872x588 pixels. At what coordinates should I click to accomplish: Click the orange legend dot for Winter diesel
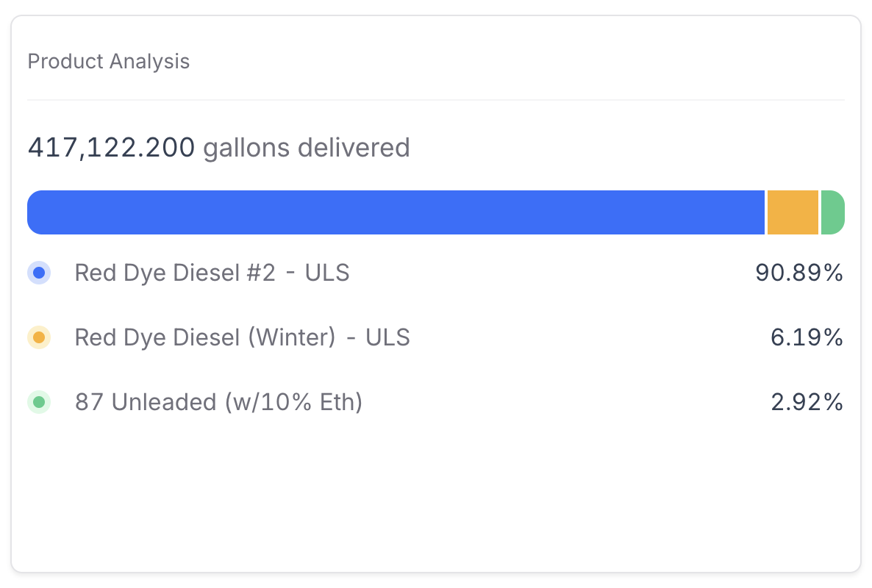(39, 338)
